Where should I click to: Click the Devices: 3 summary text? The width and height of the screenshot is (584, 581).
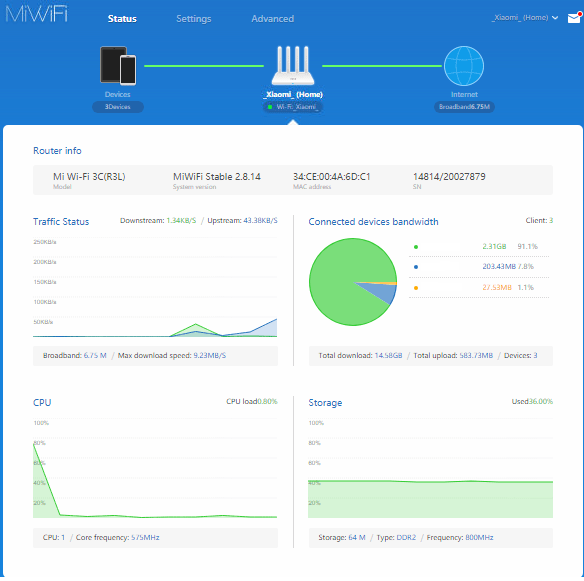[x=520, y=355]
